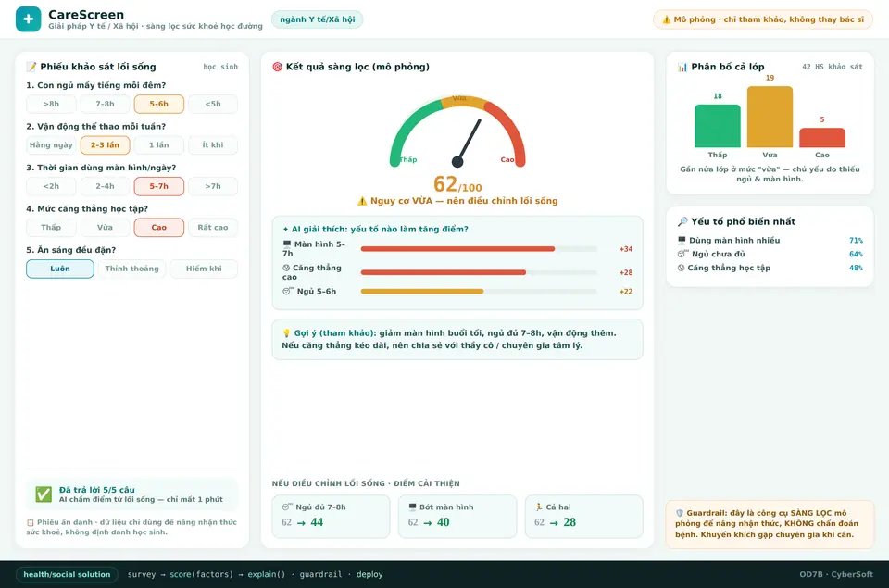The image size is (889, 588).
Task: Click the monitor icon on the Bớt màn hình card
Action: click(412, 507)
